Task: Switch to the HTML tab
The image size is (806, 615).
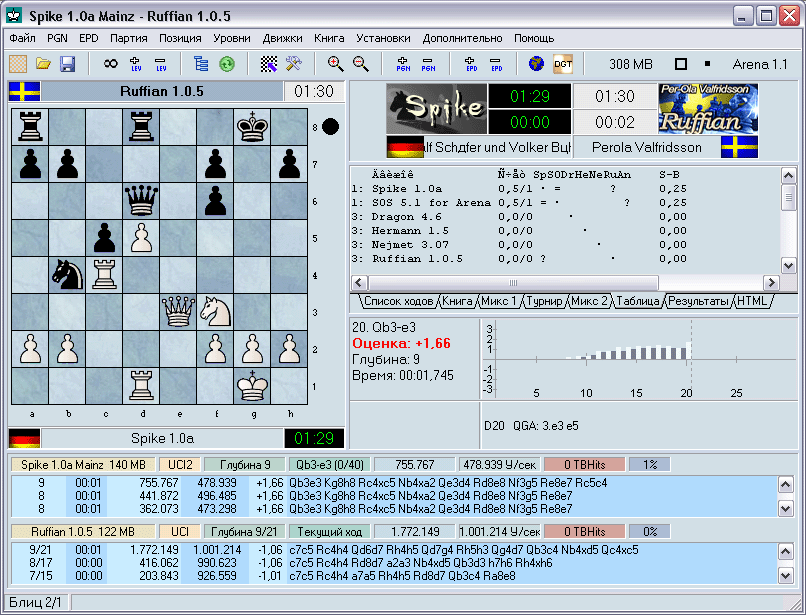Action: pyautogui.click(x=752, y=301)
